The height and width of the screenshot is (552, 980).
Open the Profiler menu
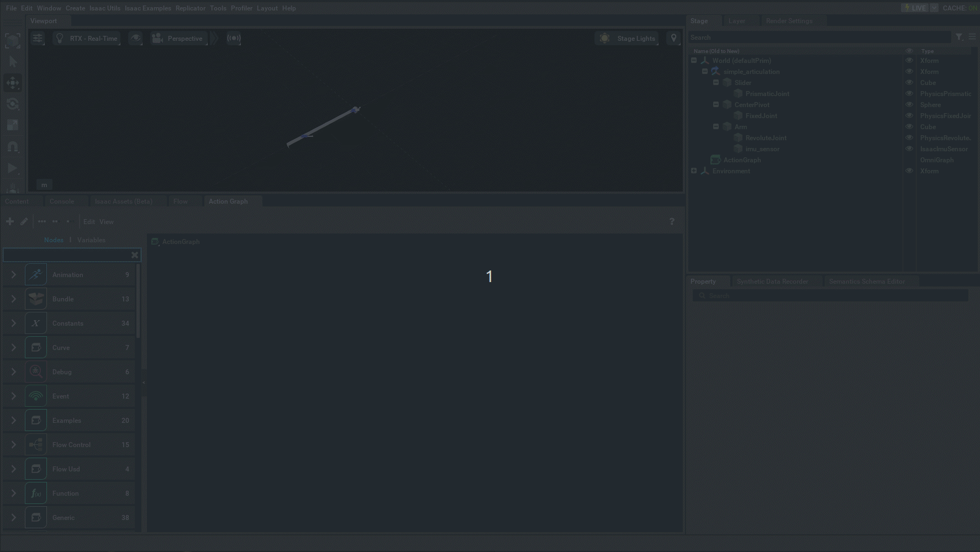point(241,8)
